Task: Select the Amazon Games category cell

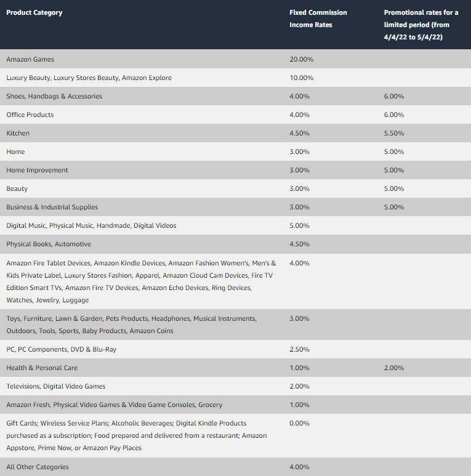Action: pos(30,59)
